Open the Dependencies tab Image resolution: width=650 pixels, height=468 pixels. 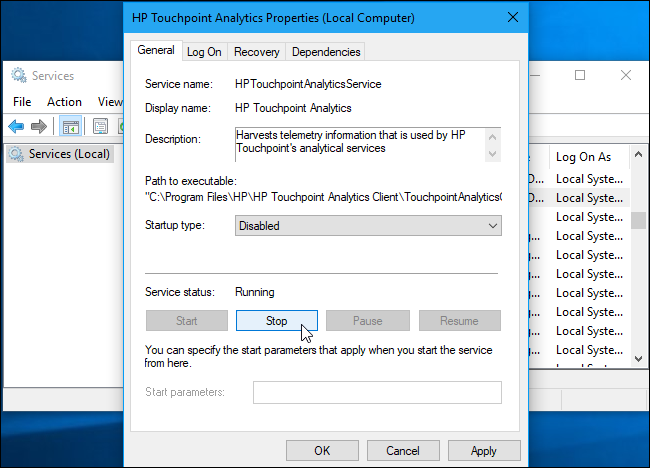click(x=325, y=52)
